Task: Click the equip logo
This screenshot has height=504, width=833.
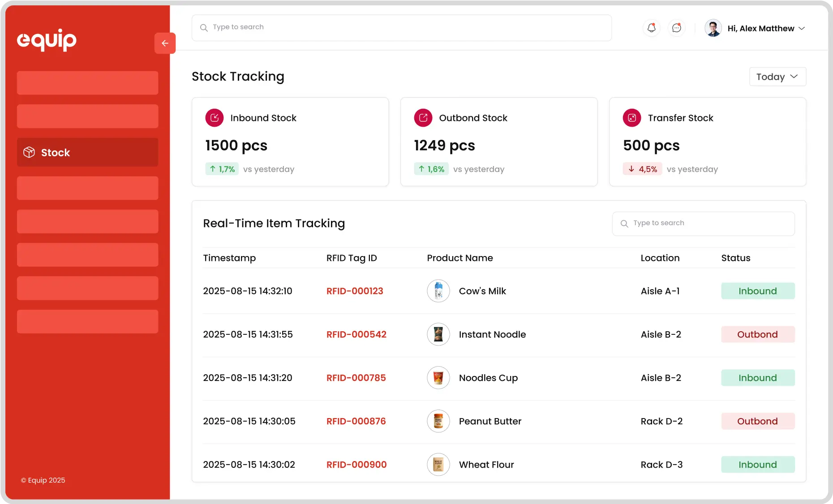Action: pyautogui.click(x=47, y=40)
